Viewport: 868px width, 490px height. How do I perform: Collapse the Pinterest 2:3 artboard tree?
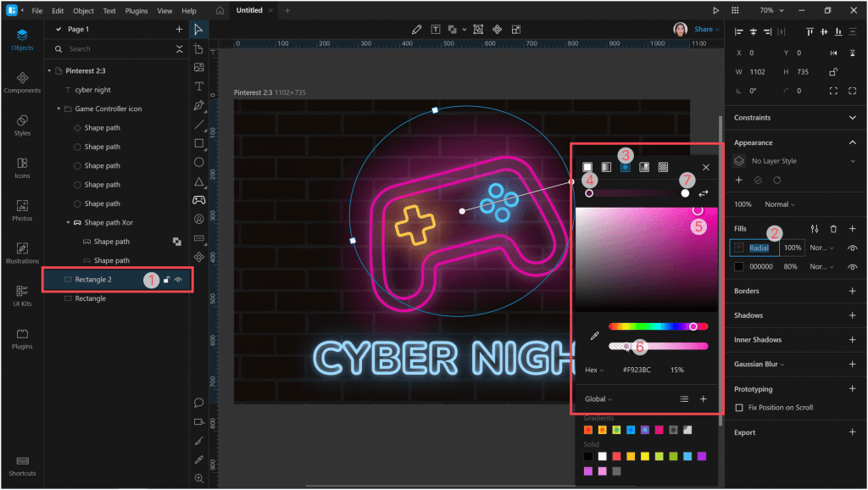pyautogui.click(x=49, y=71)
